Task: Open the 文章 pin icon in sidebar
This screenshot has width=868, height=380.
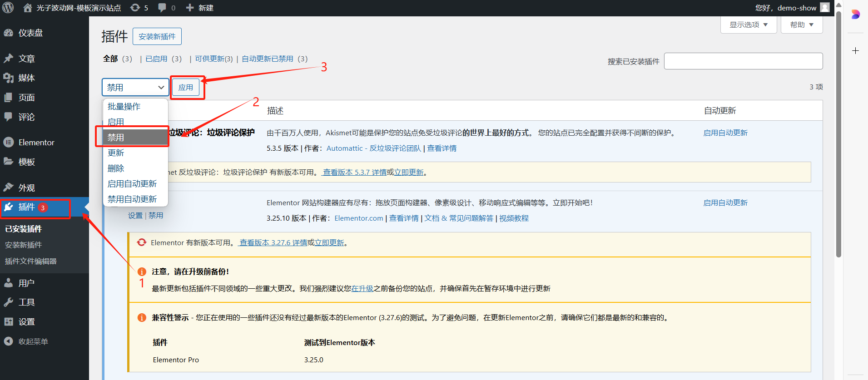Action: click(x=9, y=59)
